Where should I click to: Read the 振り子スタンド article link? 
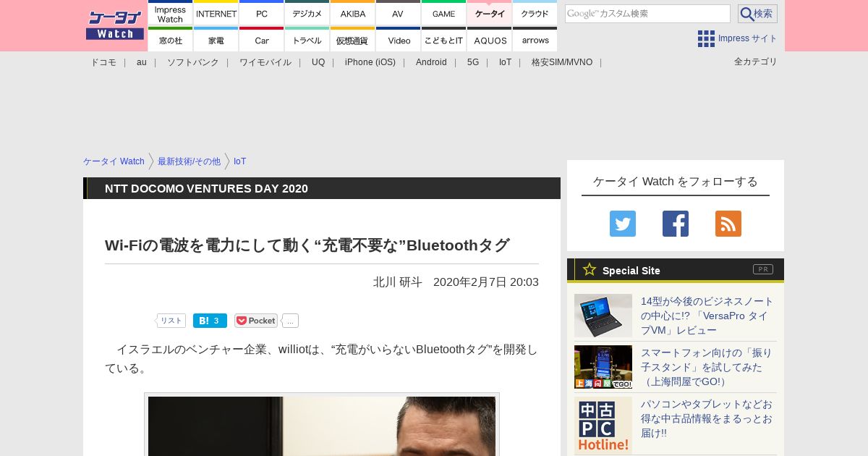click(x=707, y=367)
